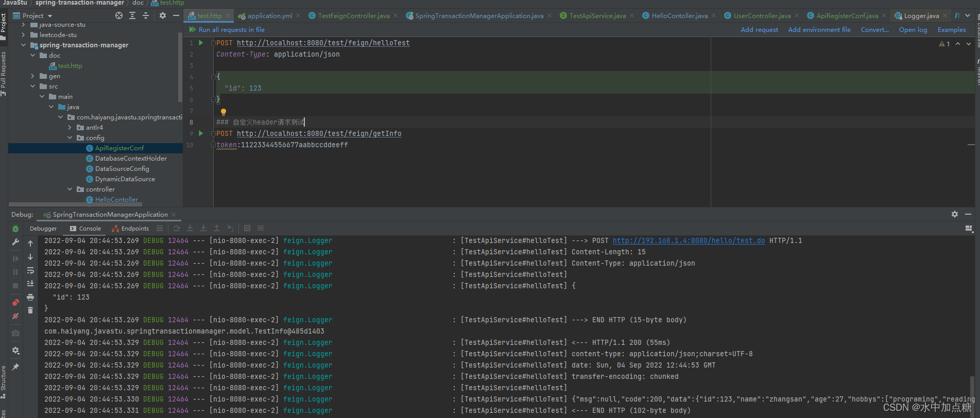Image resolution: width=980 pixels, height=418 pixels.
Task: Click the Stop square icon in debug sidebar
Action: (15, 285)
